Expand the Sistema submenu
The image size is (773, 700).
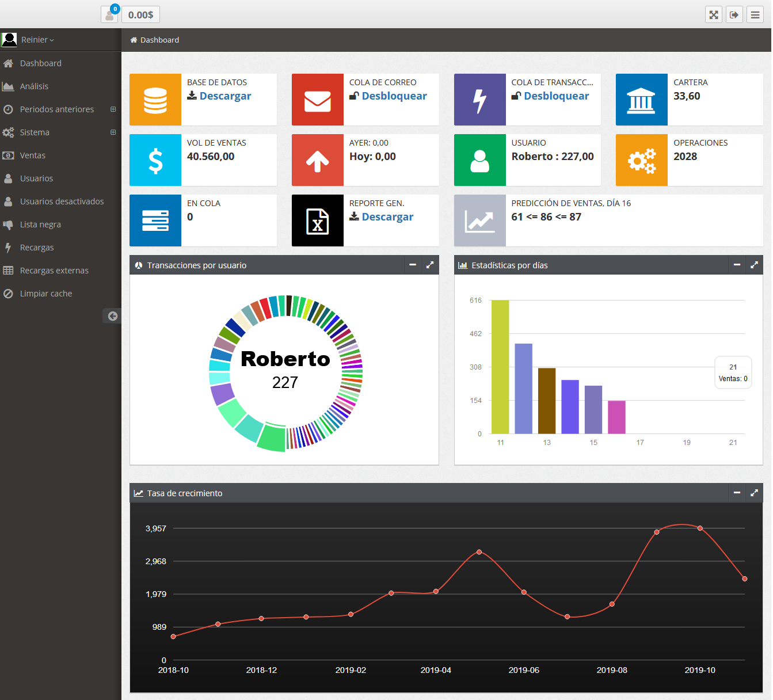113,132
